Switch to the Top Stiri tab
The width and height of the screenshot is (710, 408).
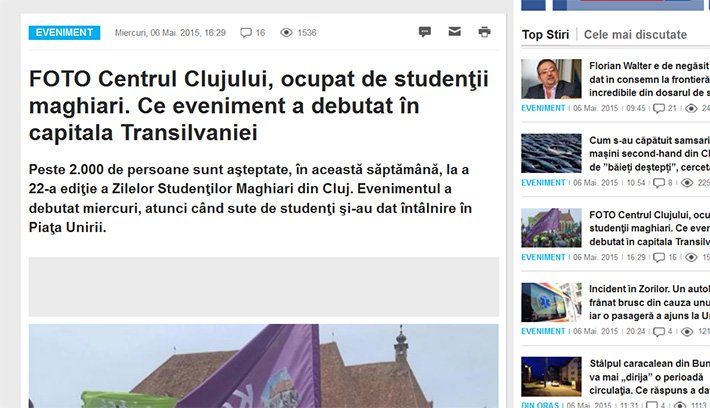[x=545, y=34]
